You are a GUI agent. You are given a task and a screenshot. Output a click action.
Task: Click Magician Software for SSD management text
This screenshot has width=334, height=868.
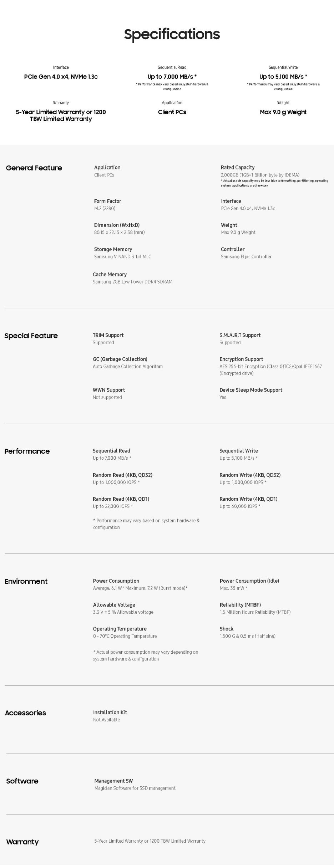coord(135,788)
